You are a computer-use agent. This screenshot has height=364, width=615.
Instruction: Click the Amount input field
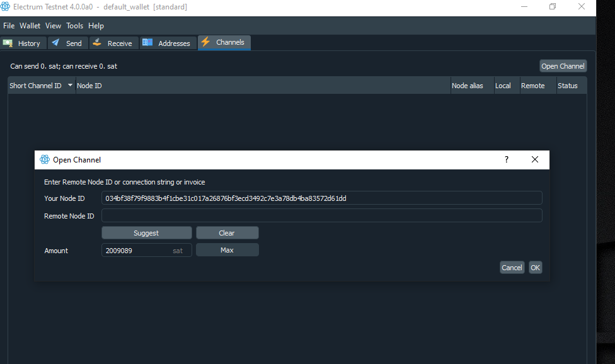click(146, 251)
